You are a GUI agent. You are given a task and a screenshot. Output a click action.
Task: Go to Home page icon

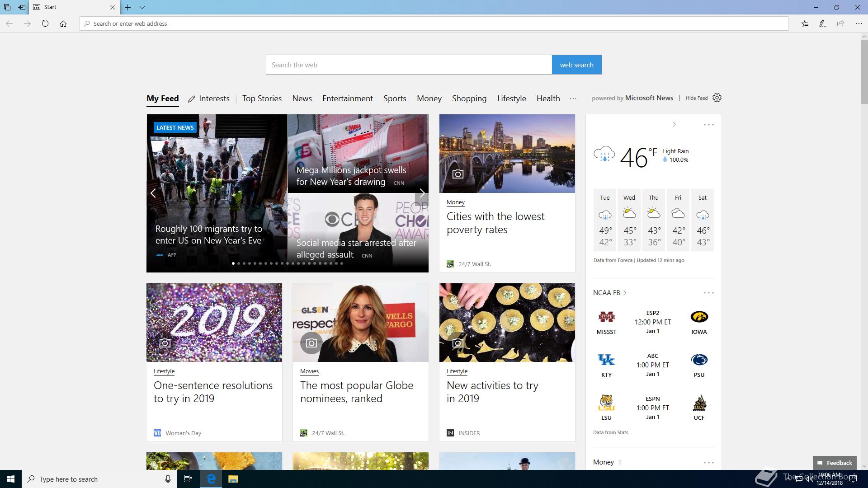click(63, 23)
